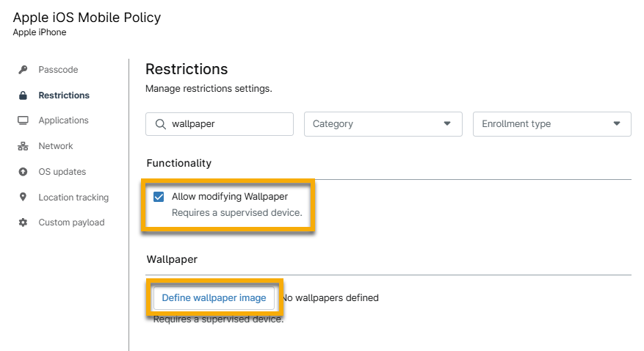Open the Category dropdown
Viewport: 644px width, 351px height.
point(383,124)
